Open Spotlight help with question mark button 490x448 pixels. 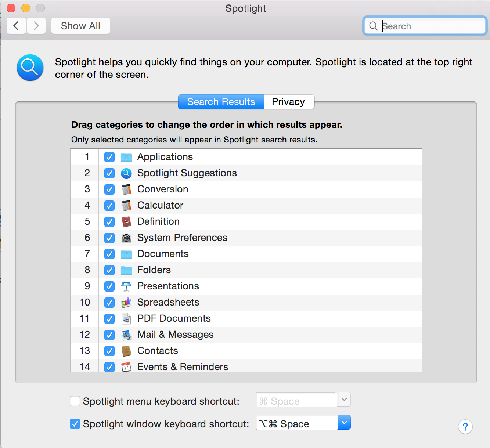(x=465, y=427)
